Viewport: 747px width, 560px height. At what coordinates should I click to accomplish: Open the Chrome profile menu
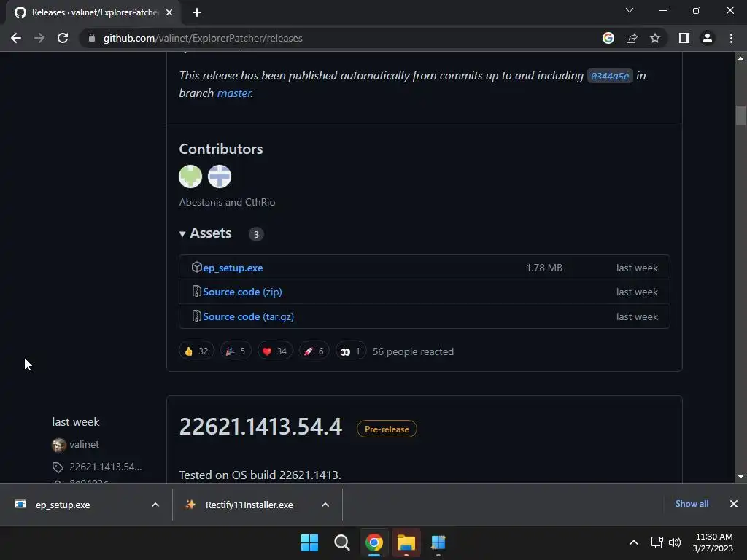point(708,38)
